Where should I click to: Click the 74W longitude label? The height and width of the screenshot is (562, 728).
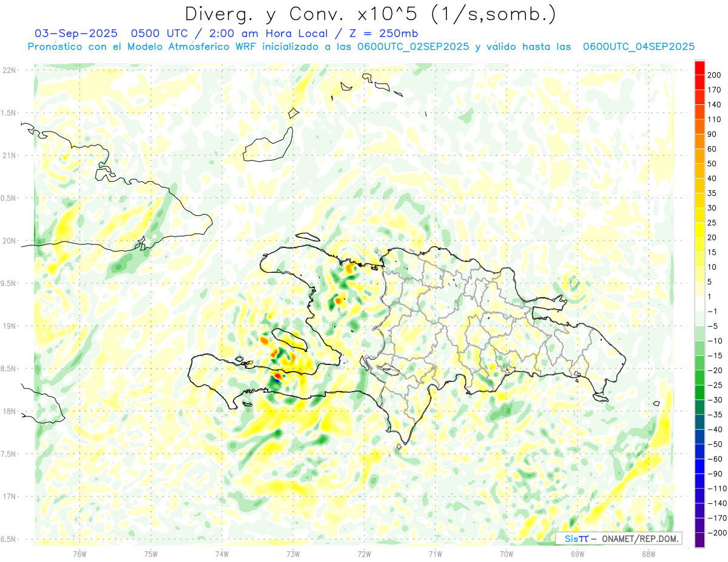pyautogui.click(x=222, y=554)
